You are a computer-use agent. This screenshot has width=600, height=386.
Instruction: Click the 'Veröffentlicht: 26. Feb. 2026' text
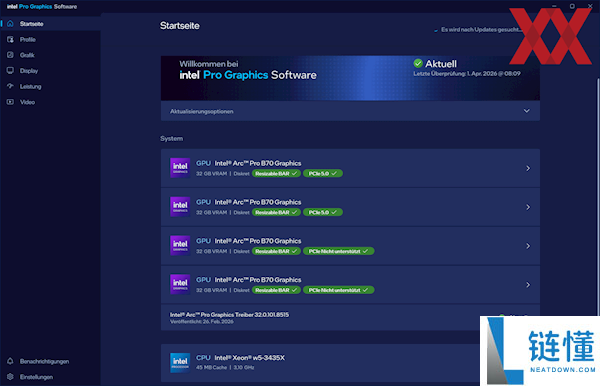pos(202,321)
